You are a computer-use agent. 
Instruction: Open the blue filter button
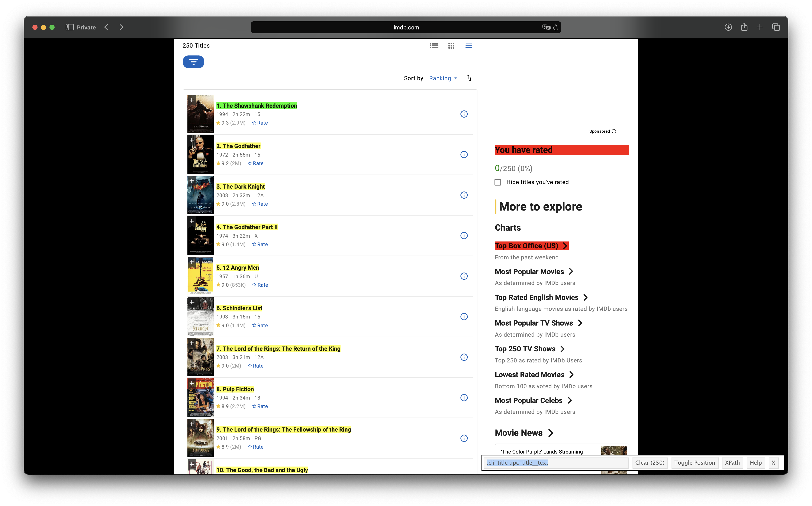(x=193, y=62)
